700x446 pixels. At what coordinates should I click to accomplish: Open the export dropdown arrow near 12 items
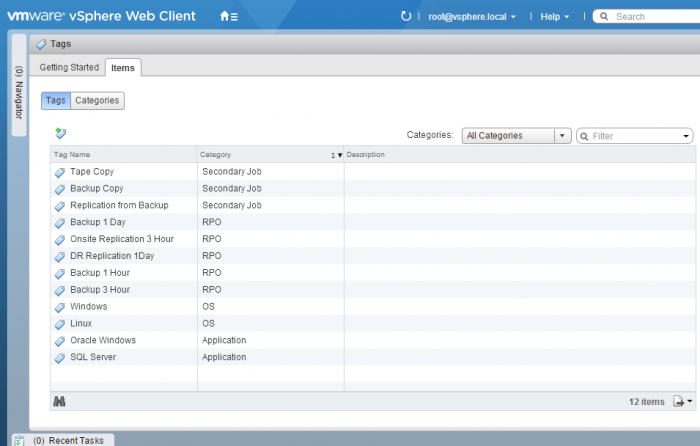[690, 401]
